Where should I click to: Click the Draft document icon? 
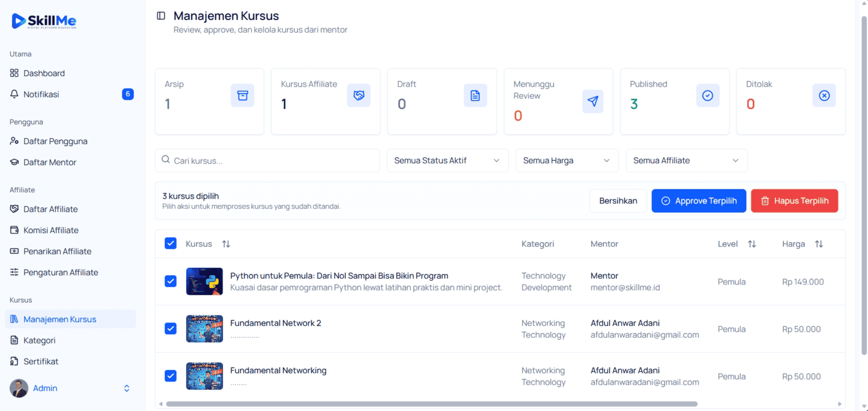click(x=475, y=96)
